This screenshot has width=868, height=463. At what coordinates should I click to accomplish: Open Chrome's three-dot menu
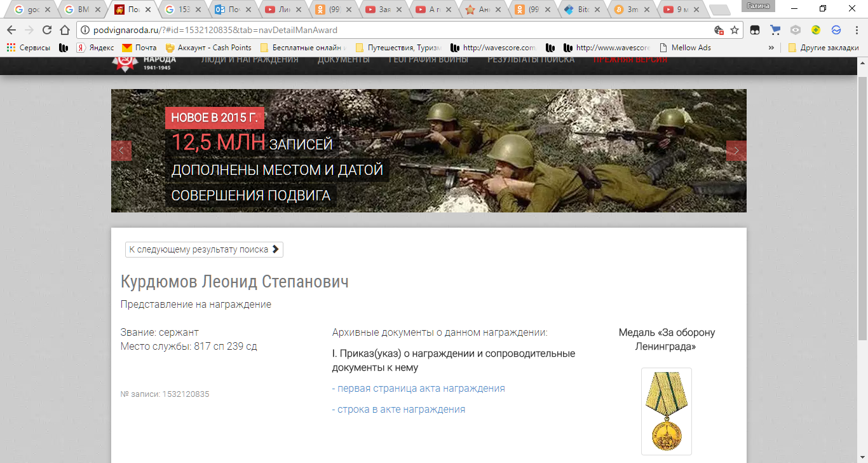pos(855,30)
